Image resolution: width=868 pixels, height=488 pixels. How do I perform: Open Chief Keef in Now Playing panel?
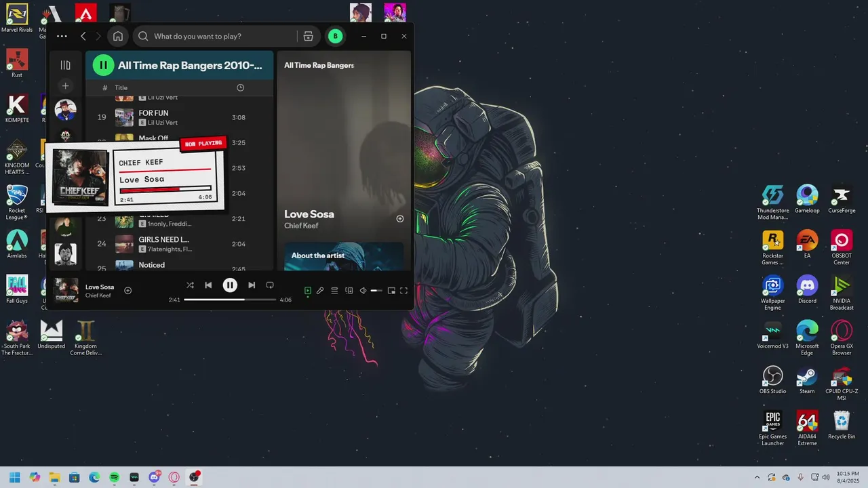301,226
